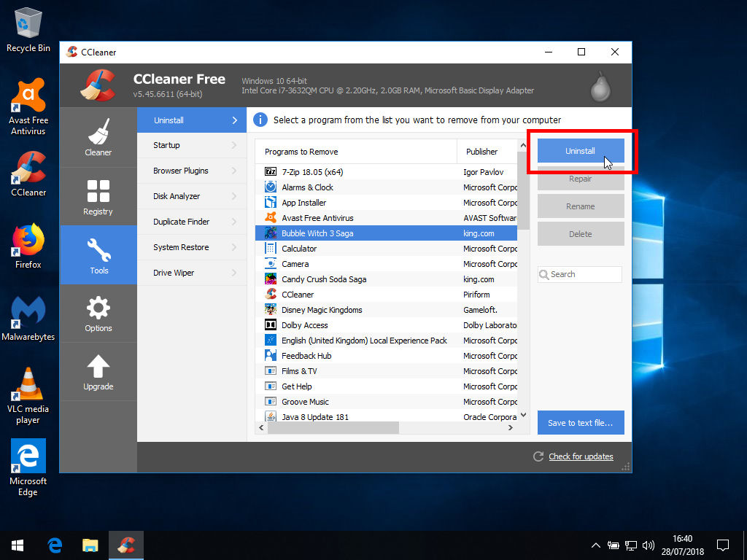Click the Rename button
Screen dimensions: 747x560
(x=581, y=206)
